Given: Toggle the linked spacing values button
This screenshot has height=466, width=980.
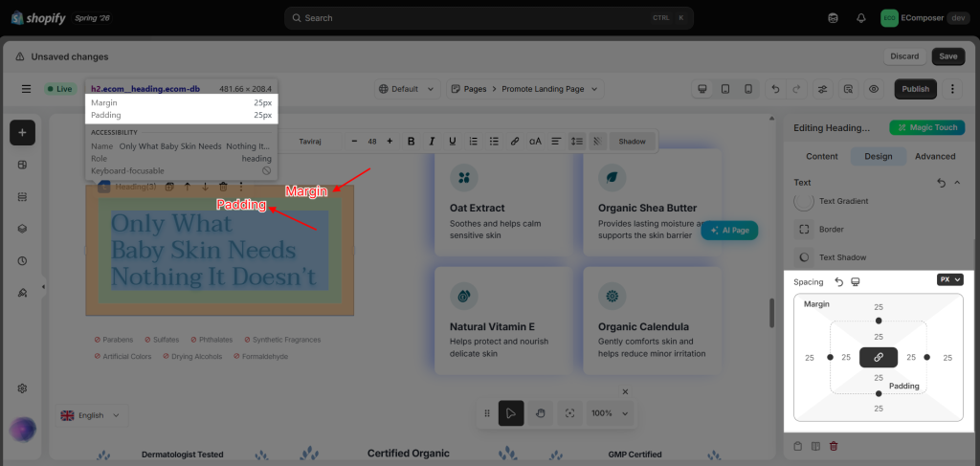Looking at the screenshot, I should click(879, 357).
